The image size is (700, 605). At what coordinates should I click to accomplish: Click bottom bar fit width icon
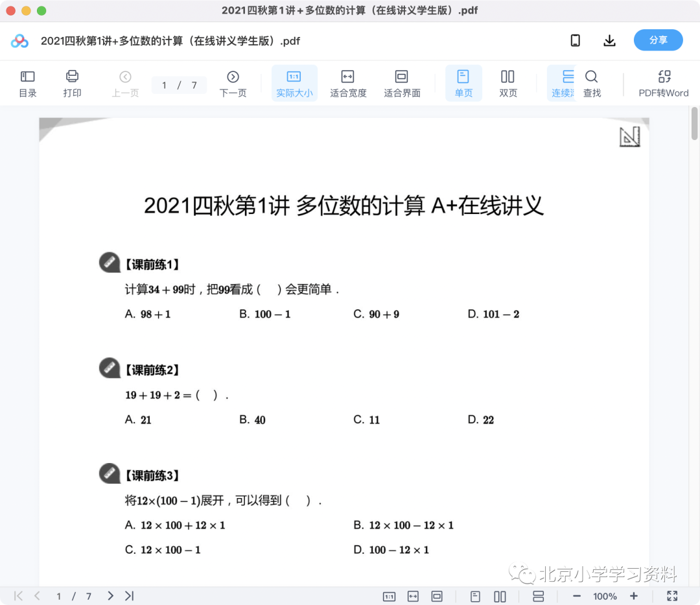[x=413, y=597]
